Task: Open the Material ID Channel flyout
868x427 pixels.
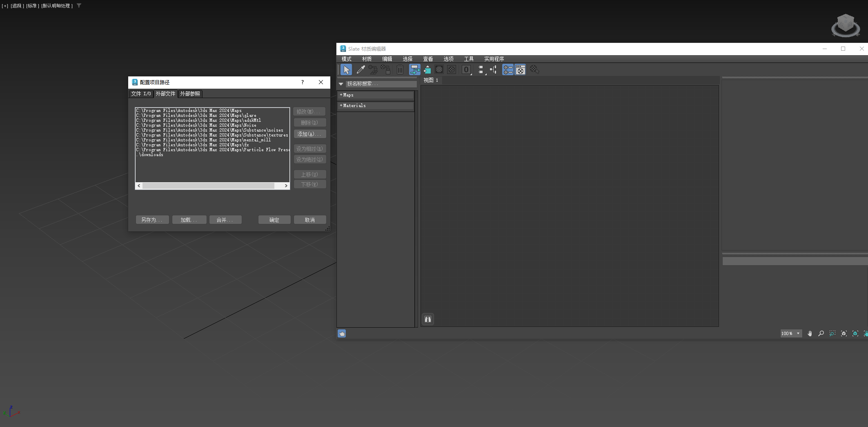Action: coord(466,70)
